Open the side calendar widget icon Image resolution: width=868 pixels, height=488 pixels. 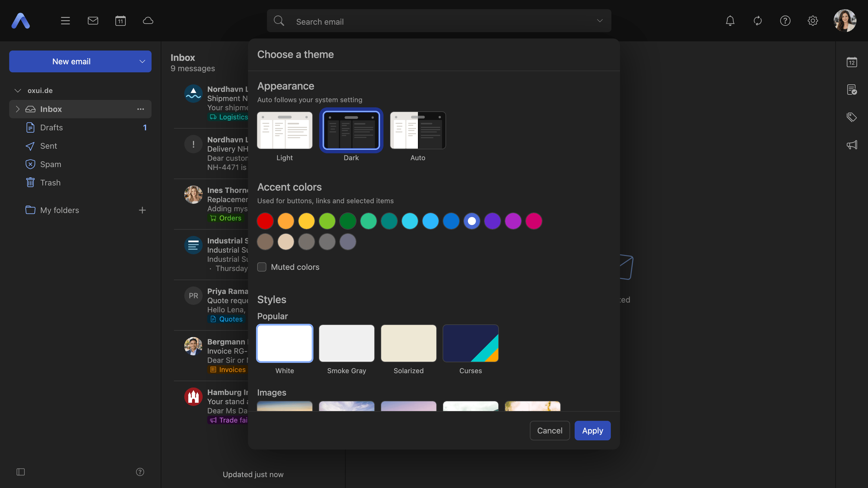tap(852, 62)
